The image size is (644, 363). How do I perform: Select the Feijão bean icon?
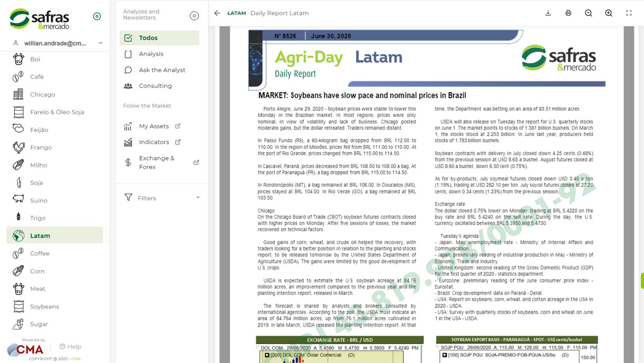pyautogui.click(x=19, y=130)
